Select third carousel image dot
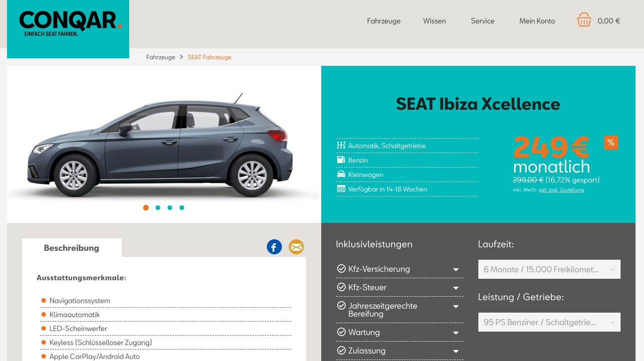The height and width of the screenshot is (361, 644). (x=170, y=207)
